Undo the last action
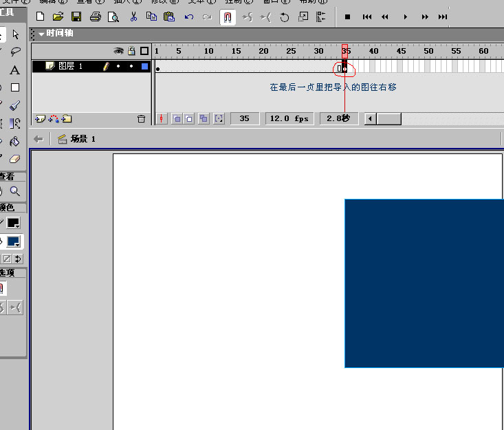The height and width of the screenshot is (430, 504). point(189,17)
